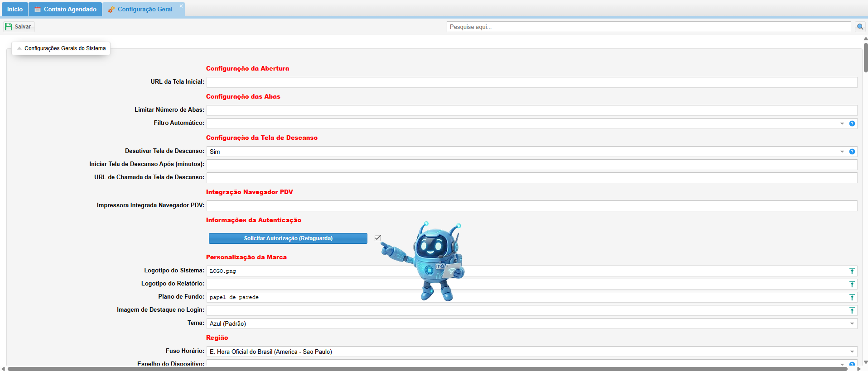Switch to the Início tab

click(x=14, y=9)
